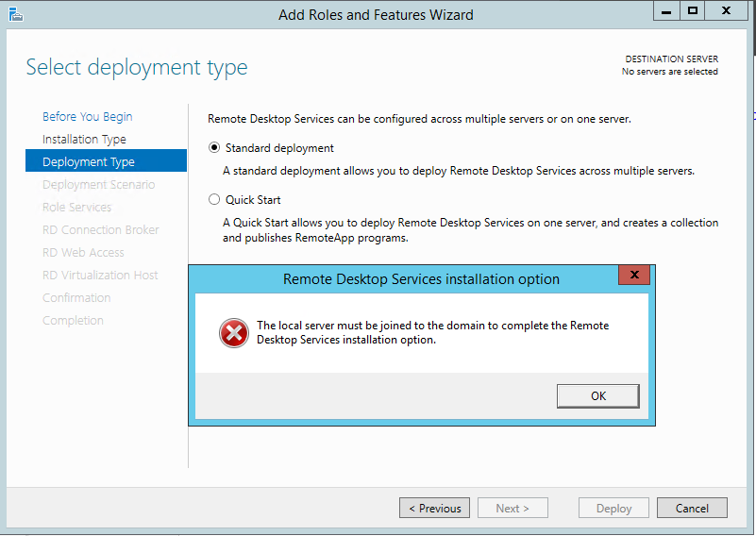
Task: Select the Quick Start radio button
Action: tap(214, 199)
